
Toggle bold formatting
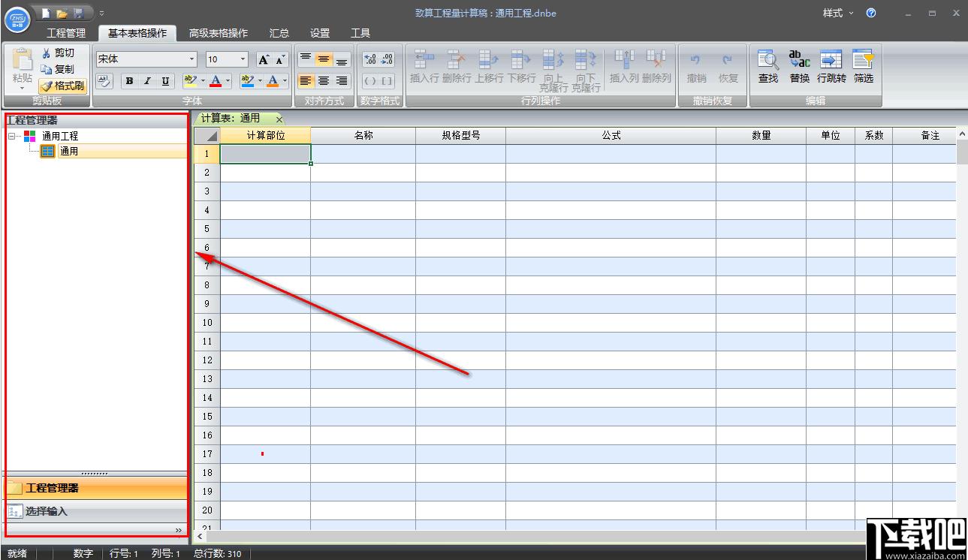coord(130,81)
